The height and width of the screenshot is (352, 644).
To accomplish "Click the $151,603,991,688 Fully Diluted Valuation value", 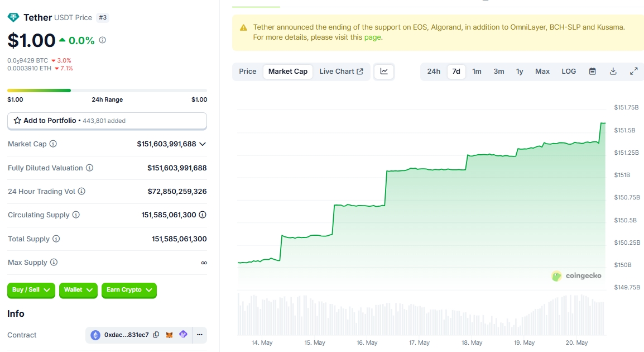I will tap(177, 168).
